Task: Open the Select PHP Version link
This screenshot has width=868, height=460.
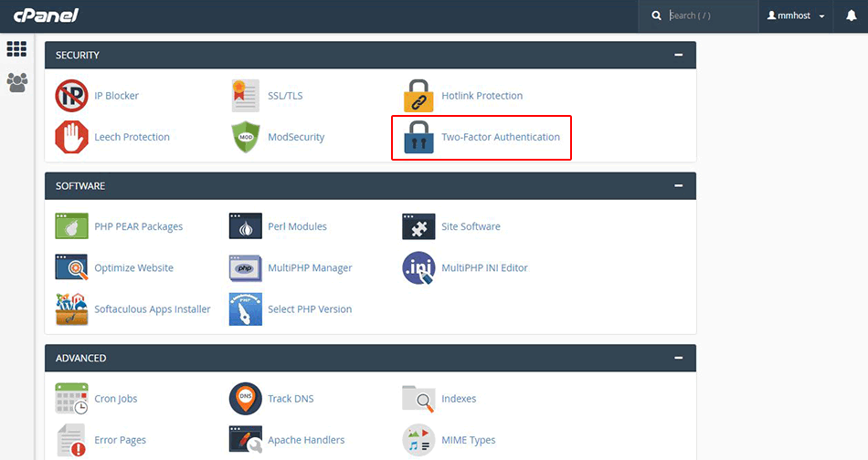Action: pyautogui.click(x=310, y=309)
